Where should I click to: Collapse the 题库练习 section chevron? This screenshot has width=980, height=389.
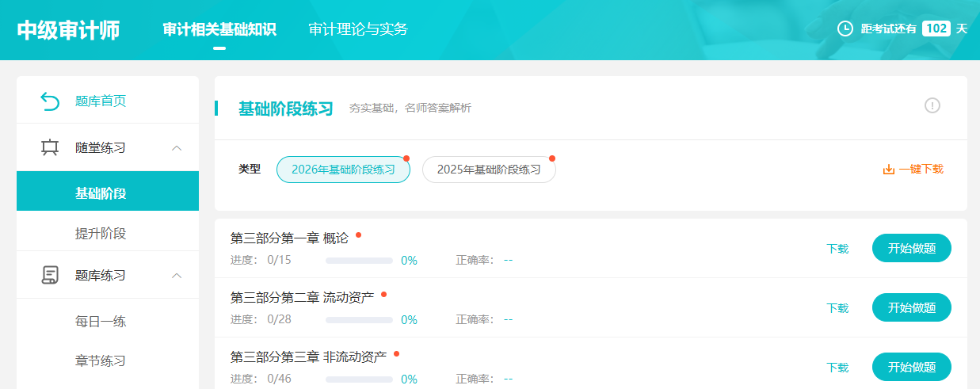(x=177, y=275)
